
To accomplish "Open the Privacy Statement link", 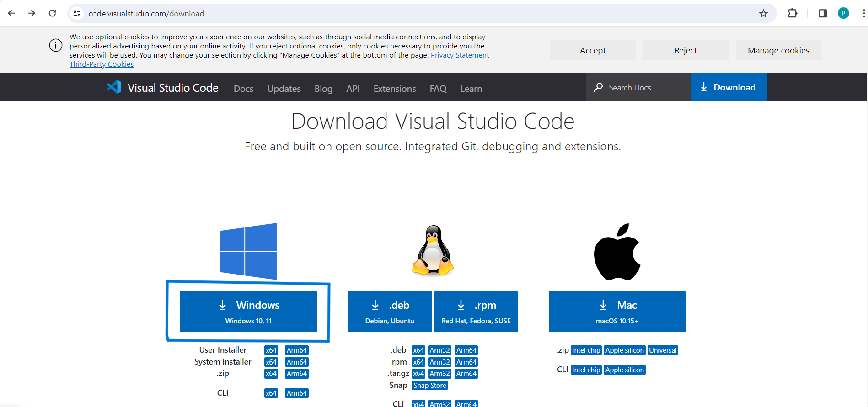I will [x=460, y=55].
